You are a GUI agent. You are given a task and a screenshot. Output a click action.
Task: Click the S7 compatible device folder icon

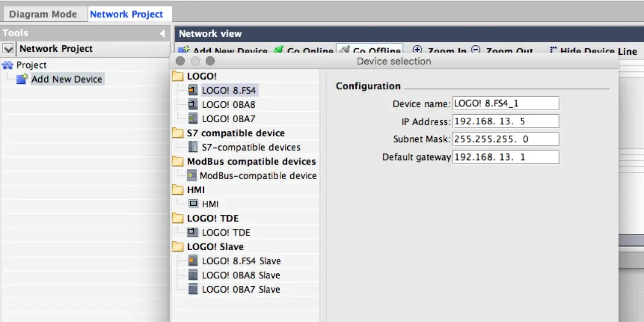click(178, 133)
